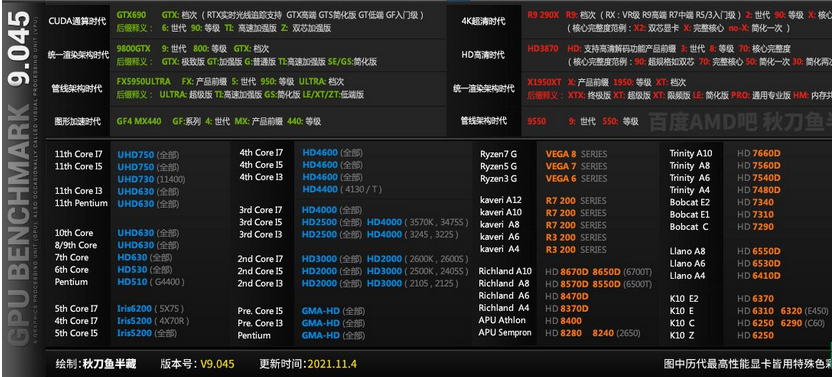Select the update date 2021.11.4
Viewport: 832px width, 377px height.
[x=332, y=364]
